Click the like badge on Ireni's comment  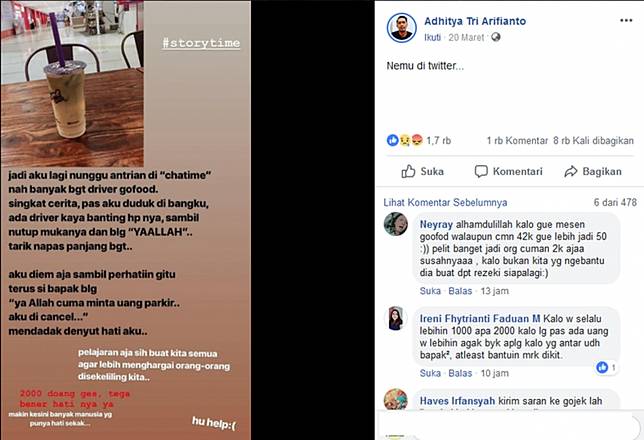(x=606, y=367)
